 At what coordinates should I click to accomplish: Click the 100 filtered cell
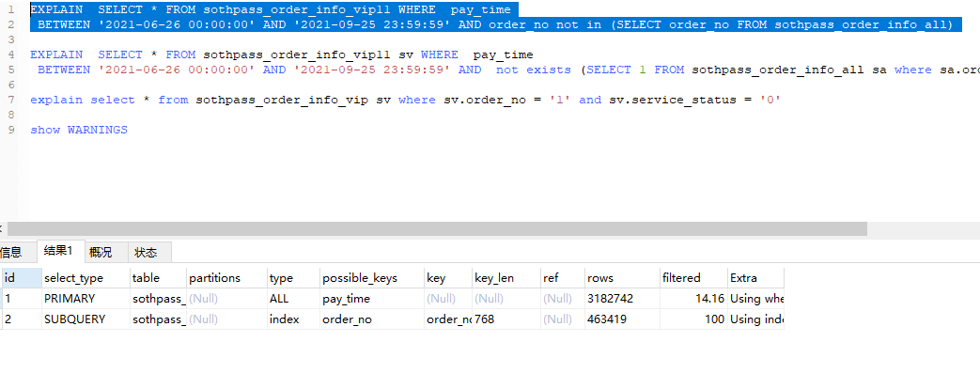pos(693,319)
